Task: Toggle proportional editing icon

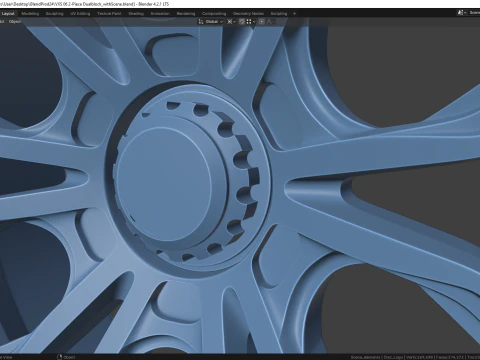Action: (x=262, y=22)
